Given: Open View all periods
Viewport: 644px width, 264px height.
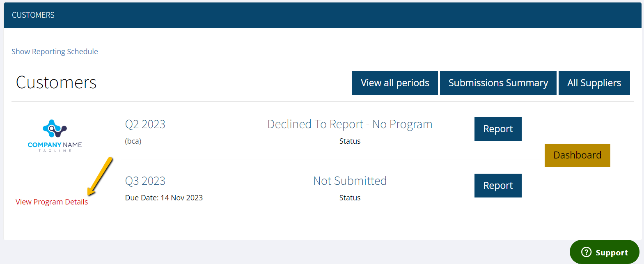Looking at the screenshot, I should tap(395, 83).
